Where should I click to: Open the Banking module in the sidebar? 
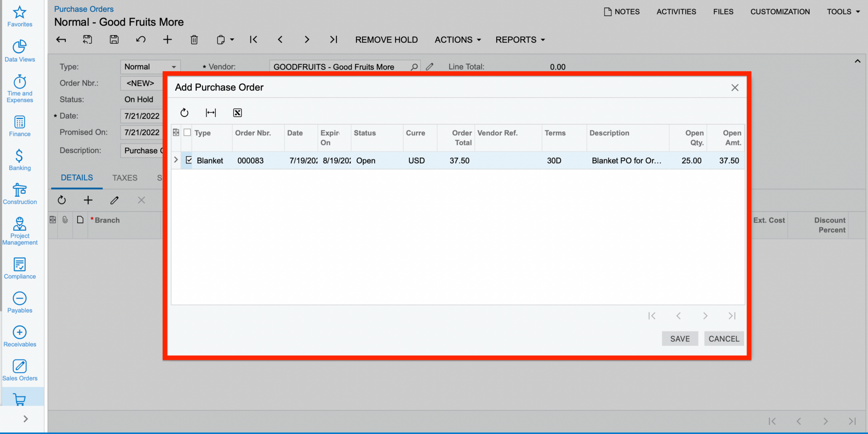pyautogui.click(x=19, y=160)
